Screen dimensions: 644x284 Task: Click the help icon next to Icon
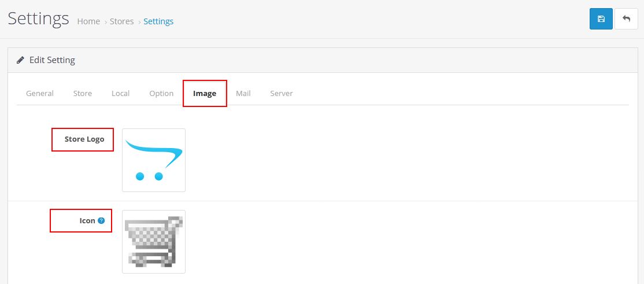[x=101, y=221]
